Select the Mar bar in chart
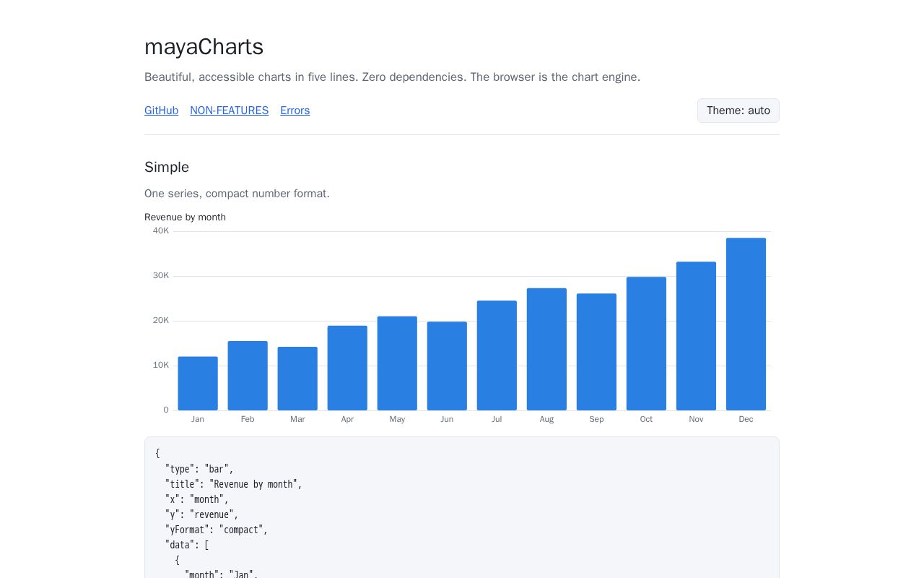The height and width of the screenshot is (578, 924). pos(297,379)
